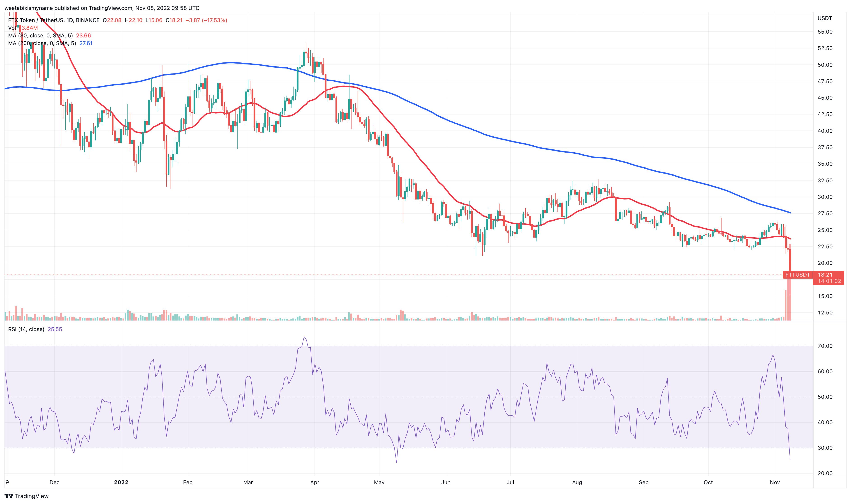Viewport: 851px width, 504px height.
Task: Click the candle countdown 14:01:02
Action: 829,281
